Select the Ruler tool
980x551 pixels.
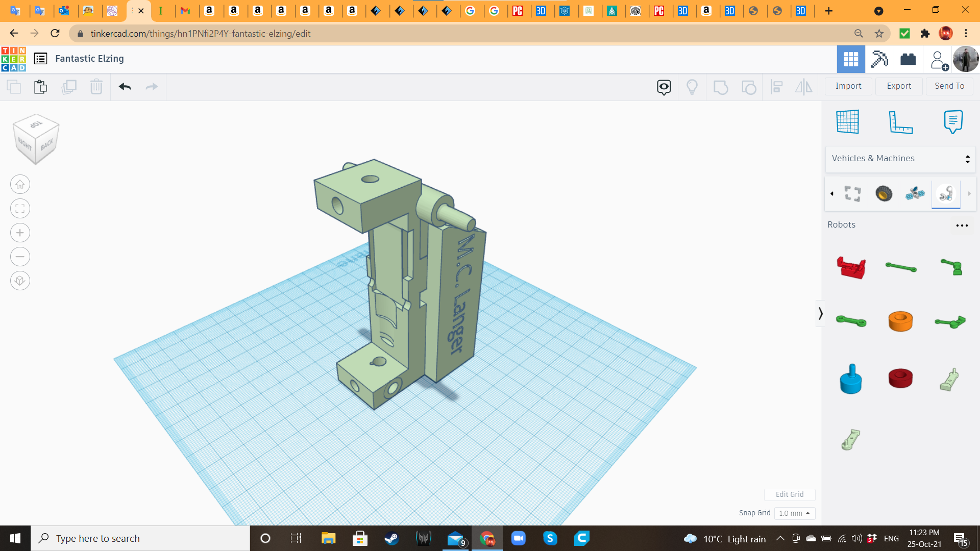(x=900, y=122)
